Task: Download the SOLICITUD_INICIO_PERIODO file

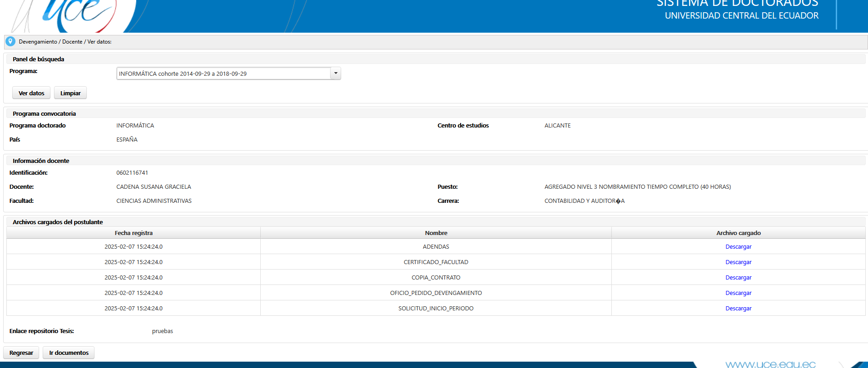Action: click(x=738, y=309)
